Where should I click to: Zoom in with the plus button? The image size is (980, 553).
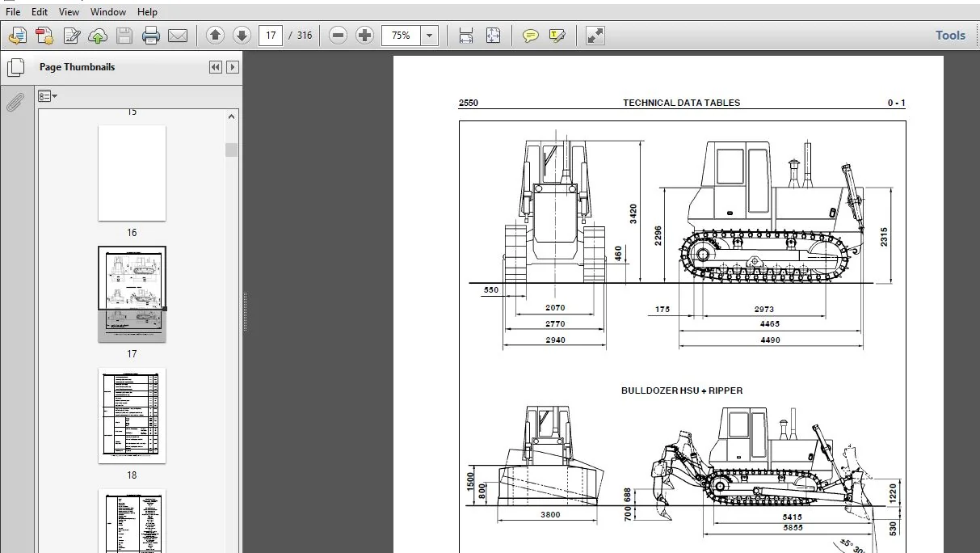point(364,36)
